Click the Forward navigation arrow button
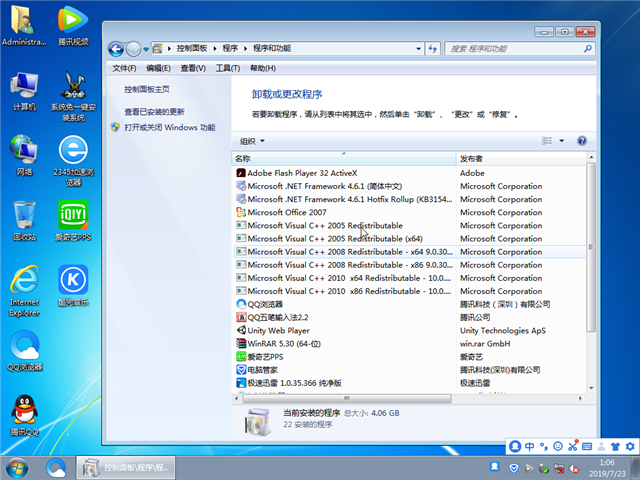Image resolution: width=640 pixels, height=480 pixels. pyautogui.click(x=133, y=49)
